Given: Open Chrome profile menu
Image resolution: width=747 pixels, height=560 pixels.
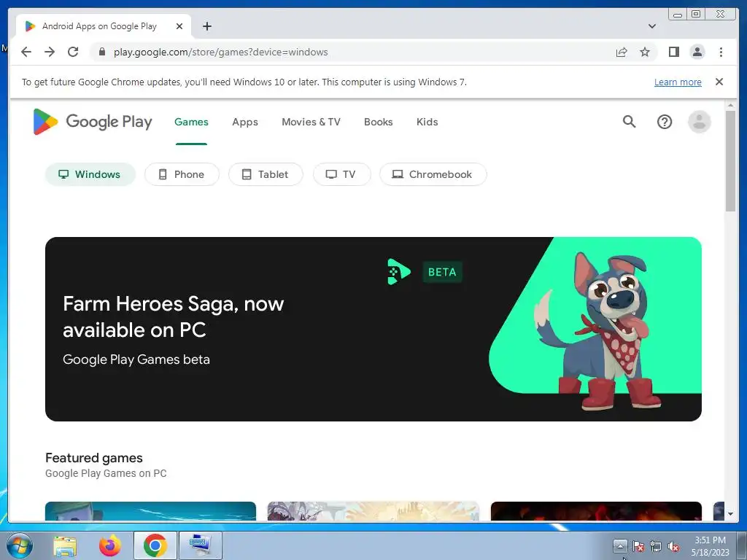Looking at the screenshot, I should click(697, 52).
